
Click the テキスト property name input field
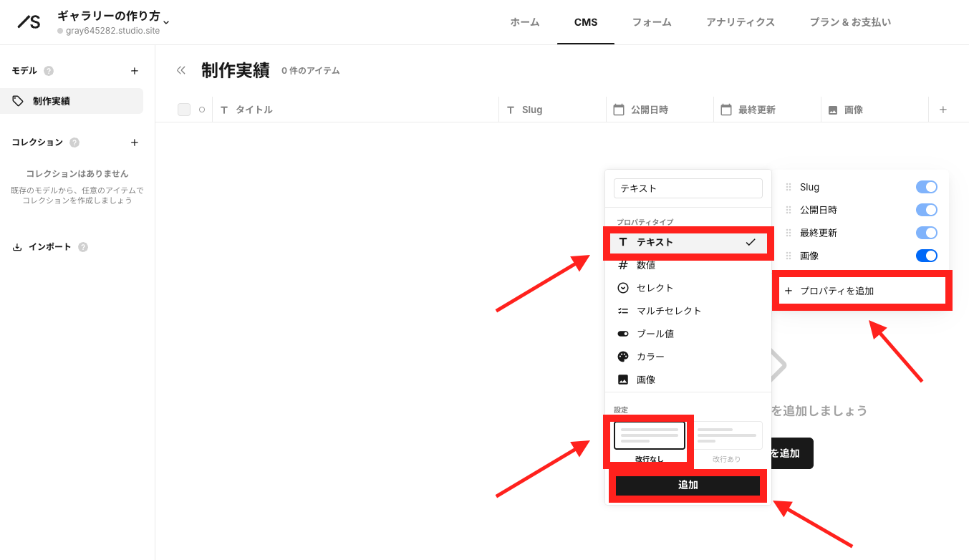pyautogui.click(x=688, y=188)
